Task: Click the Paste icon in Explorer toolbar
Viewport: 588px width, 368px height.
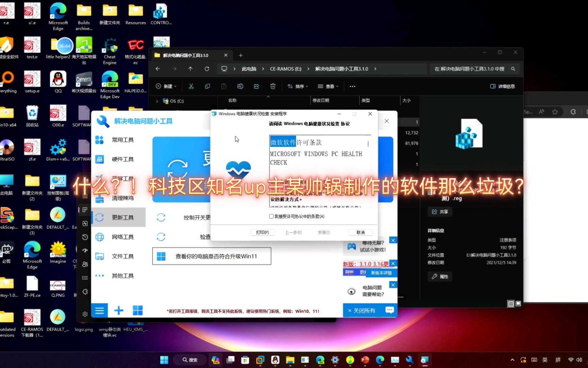Action: point(224,86)
